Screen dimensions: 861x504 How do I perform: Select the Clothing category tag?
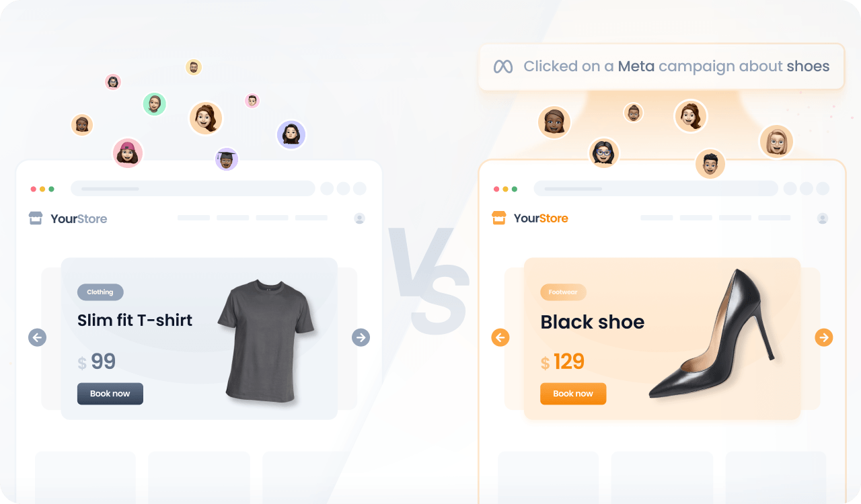(100, 292)
